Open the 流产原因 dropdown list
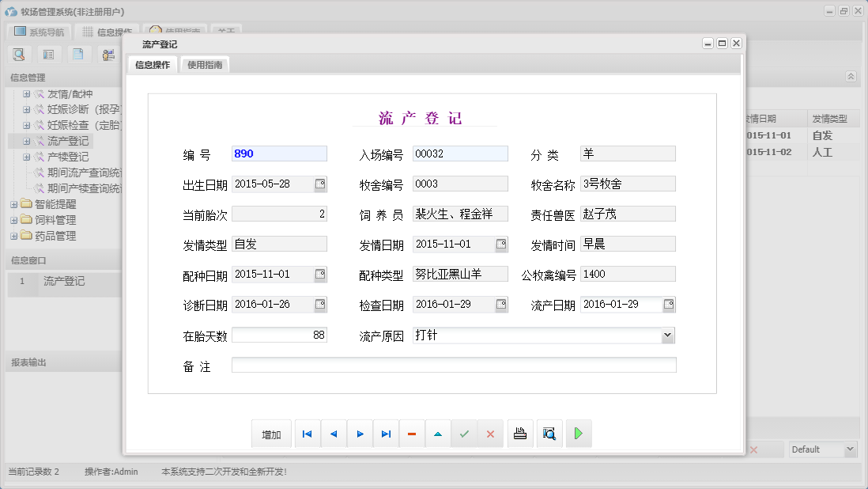The height and width of the screenshot is (489, 868). (x=668, y=335)
